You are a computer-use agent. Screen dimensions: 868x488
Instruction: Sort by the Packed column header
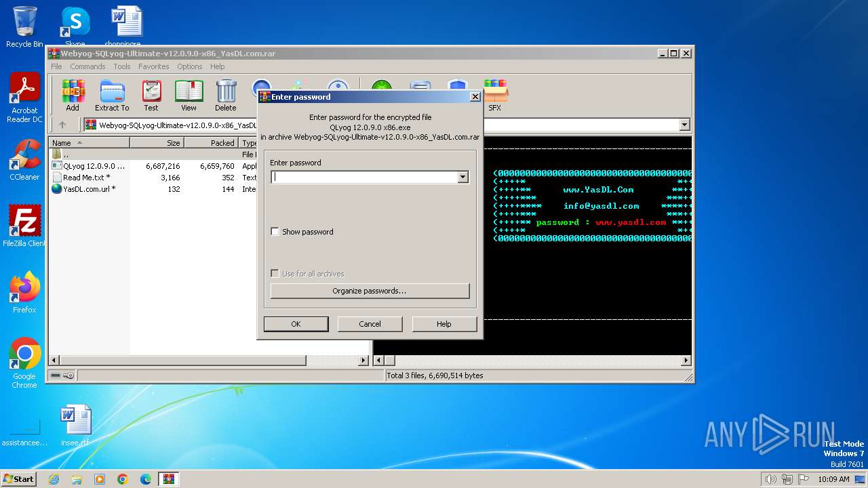click(x=211, y=143)
